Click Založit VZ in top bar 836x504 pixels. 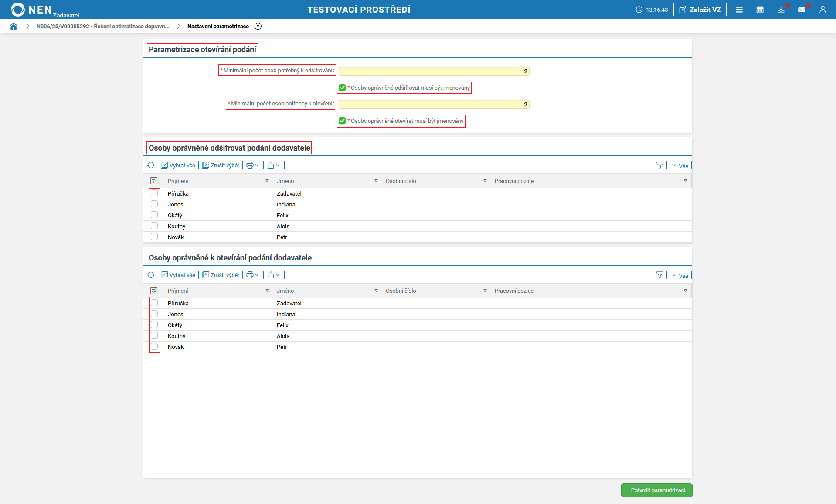point(700,10)
